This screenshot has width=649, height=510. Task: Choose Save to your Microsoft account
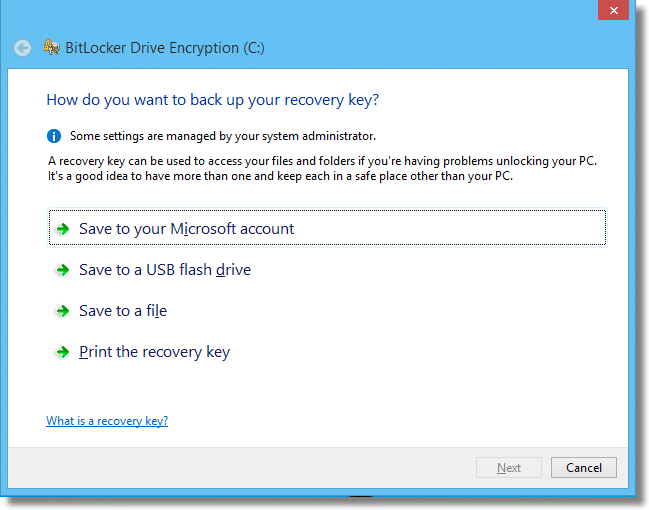pos(327,228)
